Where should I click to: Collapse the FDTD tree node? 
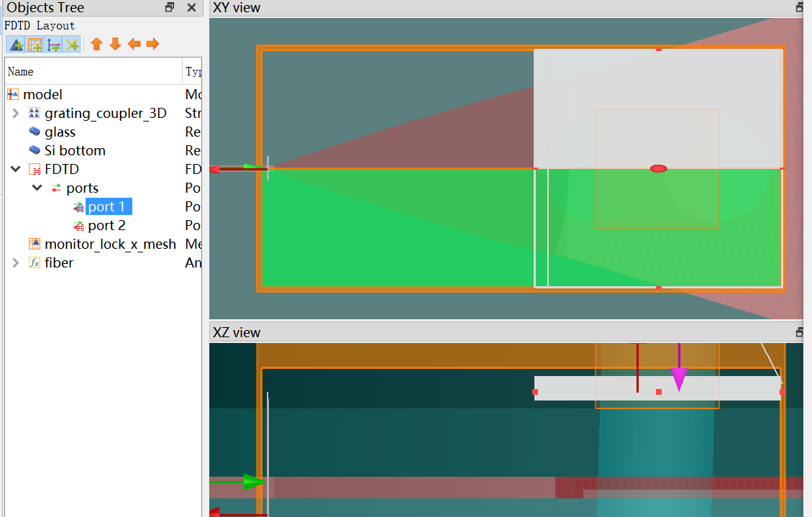15,170
